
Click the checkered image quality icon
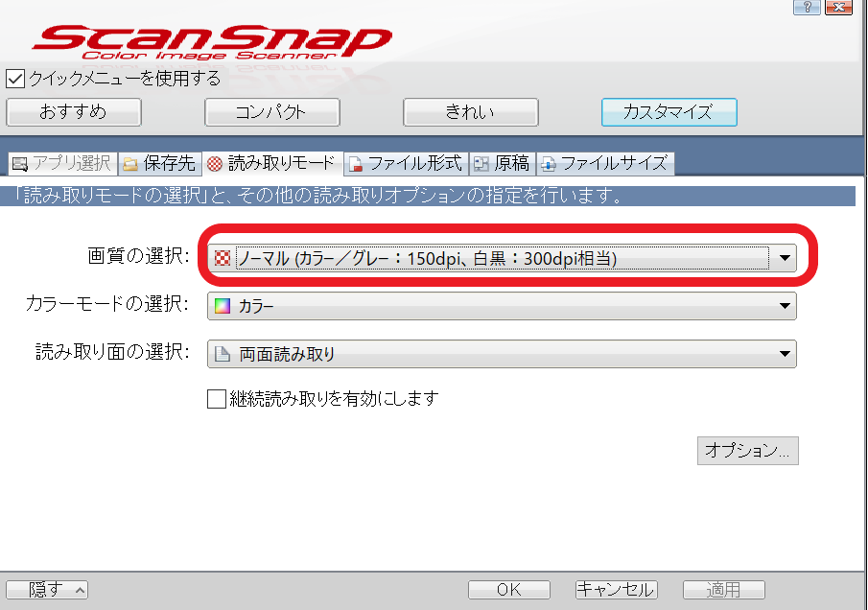point(222,258)
